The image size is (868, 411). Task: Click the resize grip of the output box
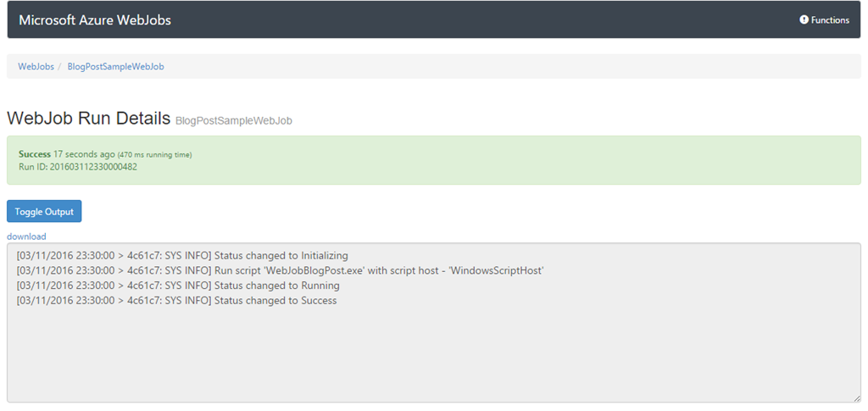857,398
